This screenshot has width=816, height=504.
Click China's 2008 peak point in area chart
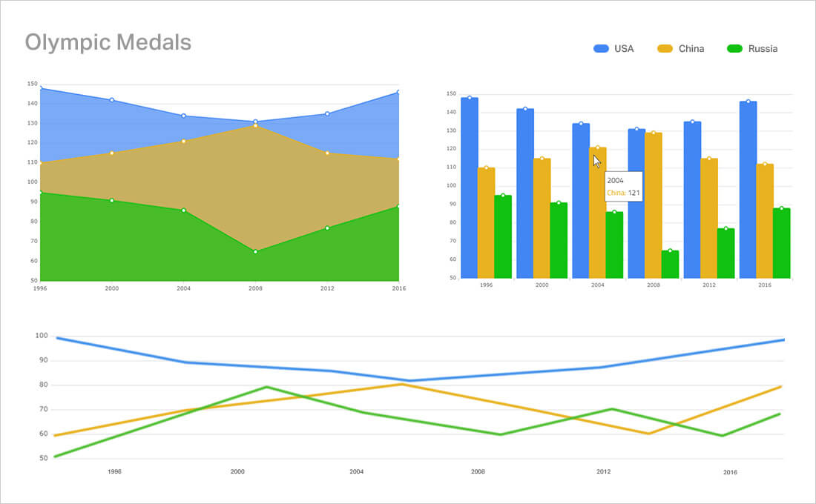click(x=255, y=125)
